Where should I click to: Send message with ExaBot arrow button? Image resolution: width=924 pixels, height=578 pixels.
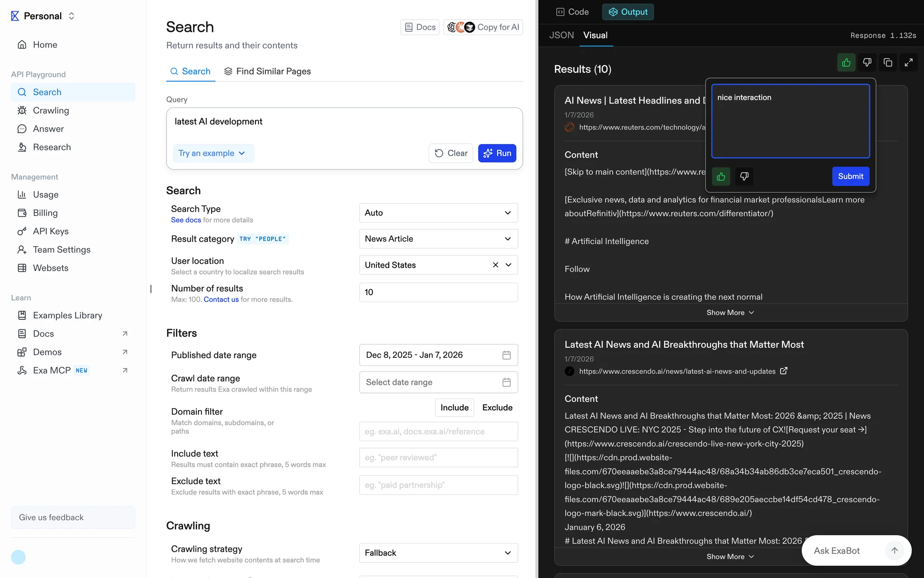[x=894, y=551]
